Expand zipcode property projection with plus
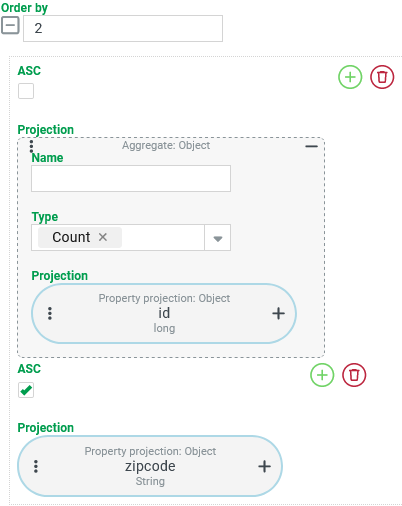 [264, 466]
